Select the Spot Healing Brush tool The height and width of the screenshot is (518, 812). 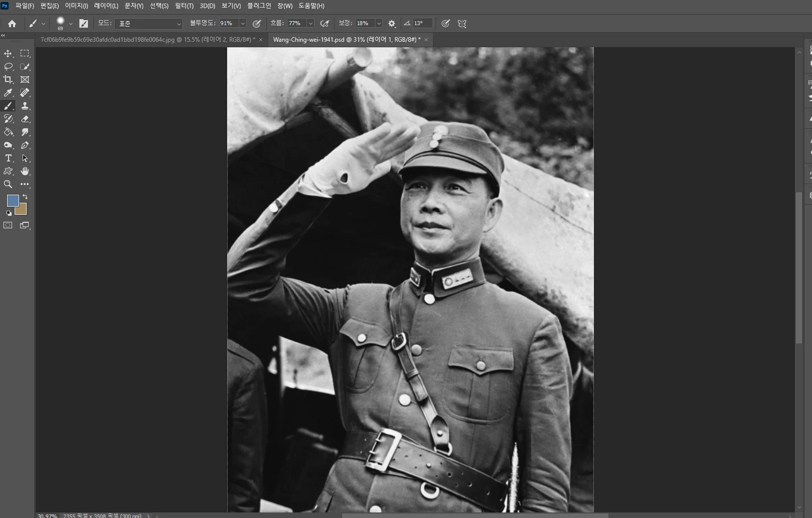coord(25,93)
